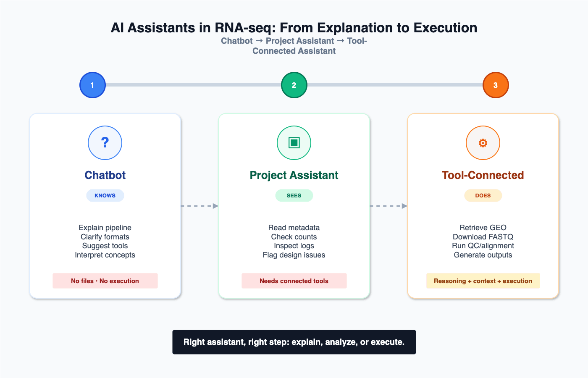
Task: Click the 'Reasoning + context + execution' label
Action: pyautogui.click(x=483, y=281)
